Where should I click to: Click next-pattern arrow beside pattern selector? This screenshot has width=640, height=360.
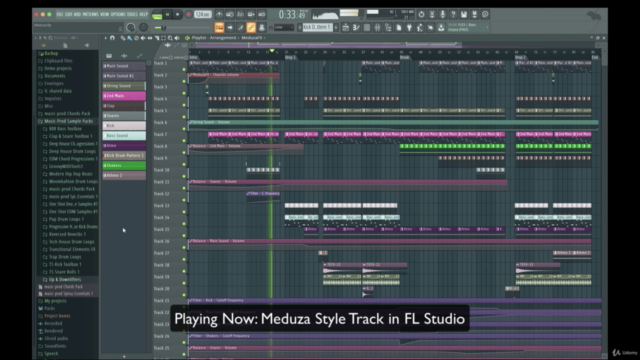[x=336, y=27]
